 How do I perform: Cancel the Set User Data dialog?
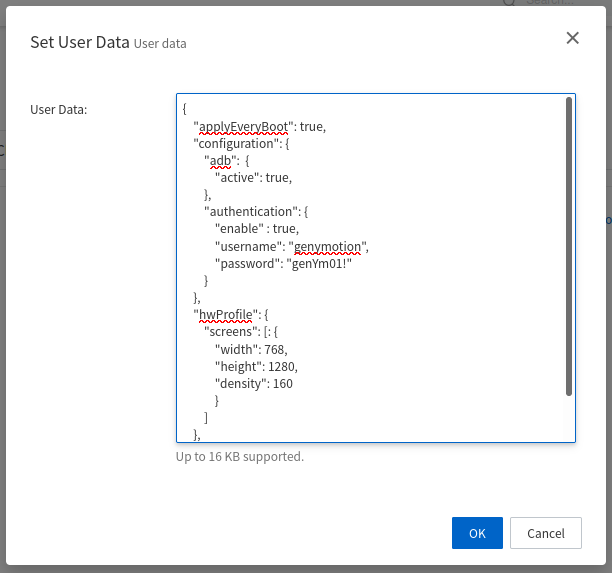pos(545,533)
